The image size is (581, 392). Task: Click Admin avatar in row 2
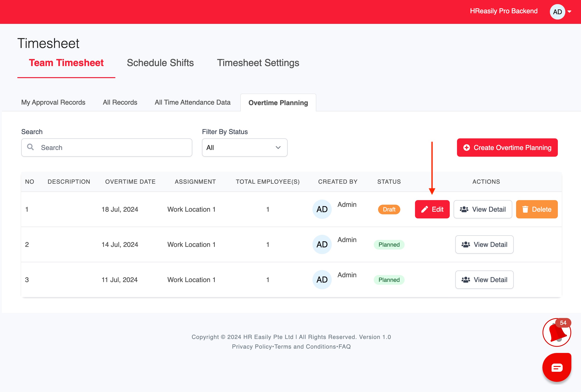pyautogui.click(x=322, y=244)
